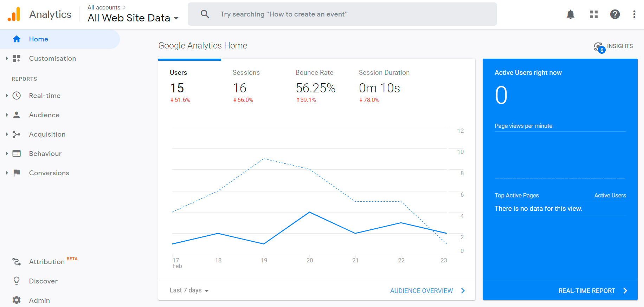This screenshot has height=307, width=644.
Task: Click the Analytics logo icon
Action: pyautogui.click(x=14, y=14)
